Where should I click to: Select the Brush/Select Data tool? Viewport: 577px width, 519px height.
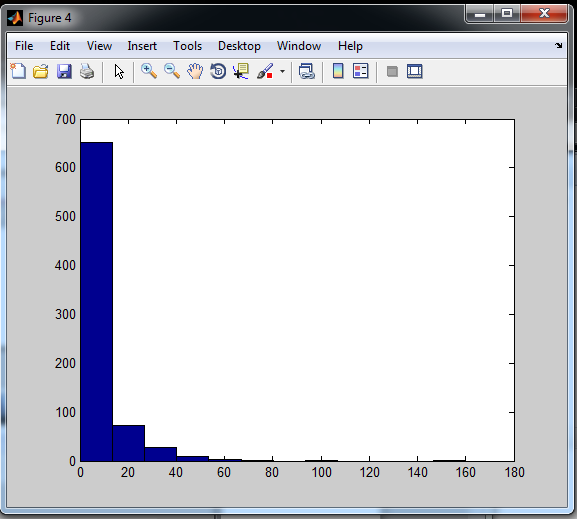[265, 71]
